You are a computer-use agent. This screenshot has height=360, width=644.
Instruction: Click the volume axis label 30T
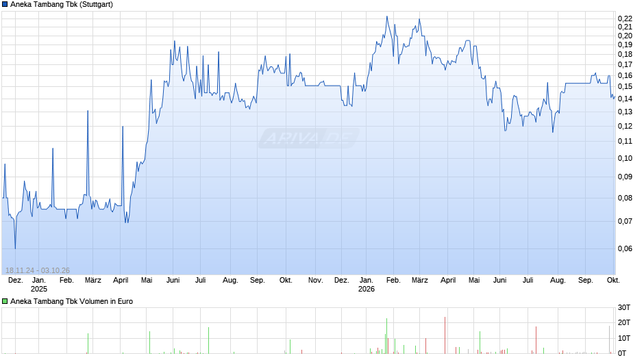click(x=624, y=307)
